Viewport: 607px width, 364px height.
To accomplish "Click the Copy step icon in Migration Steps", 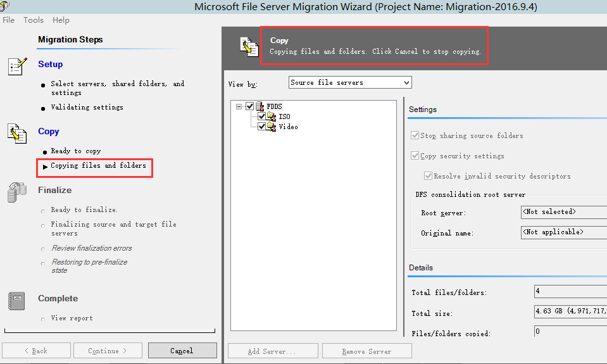I will point(17,134).
